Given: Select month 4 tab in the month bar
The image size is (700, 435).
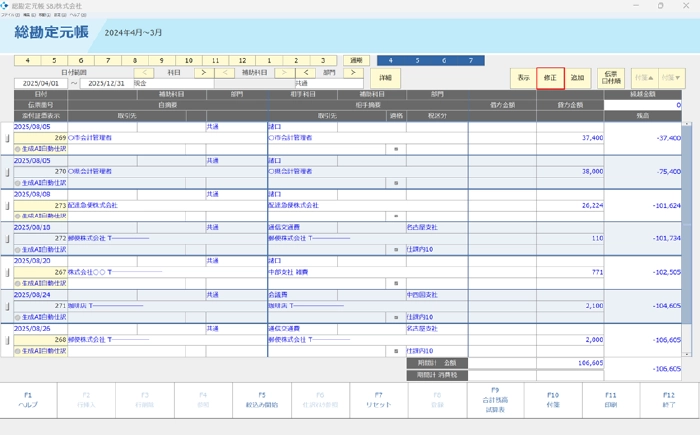Looking at the screenshot, I should 28,60.
